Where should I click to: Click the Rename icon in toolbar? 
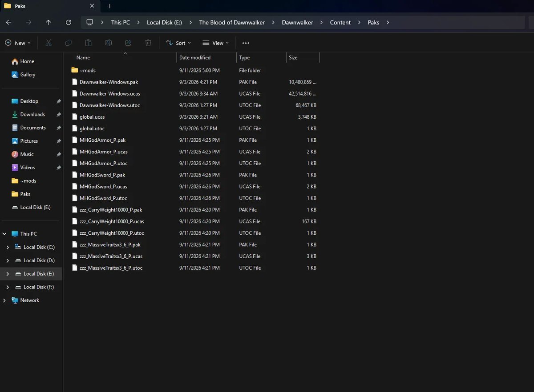pos(108,43)
